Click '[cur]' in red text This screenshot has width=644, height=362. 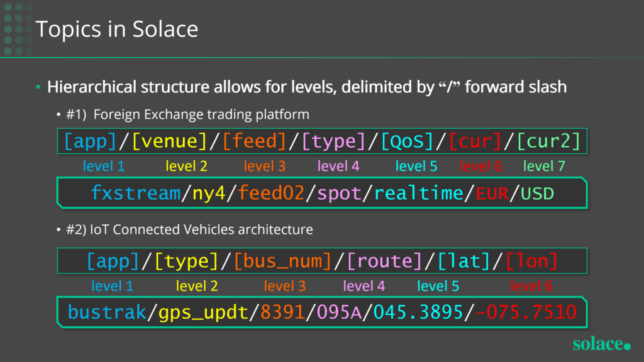pyautogui.click(x=475, y=141)
